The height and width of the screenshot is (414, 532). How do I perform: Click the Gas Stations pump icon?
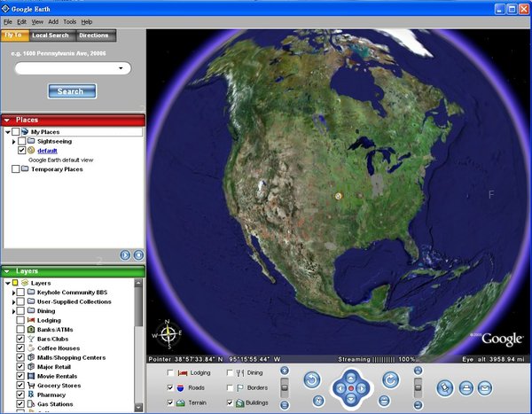click(31, 404)
